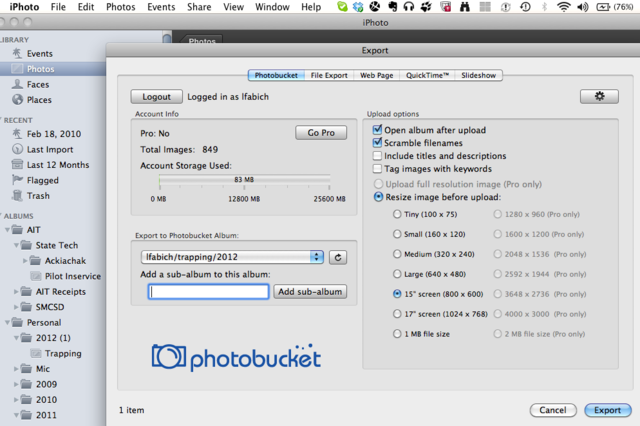Open the Trash in sidebar

[38, 196]
